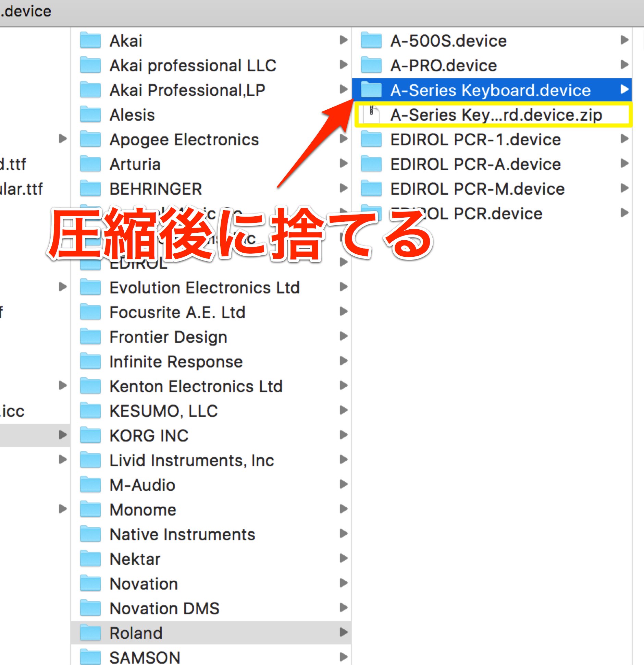Click the Frontier Design folder icon

[90, 337]
